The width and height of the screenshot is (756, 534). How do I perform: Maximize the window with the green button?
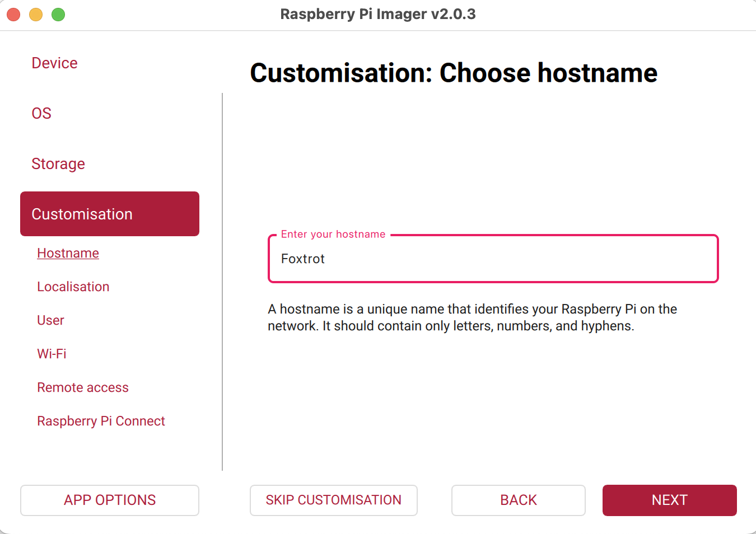coord(58,15)
